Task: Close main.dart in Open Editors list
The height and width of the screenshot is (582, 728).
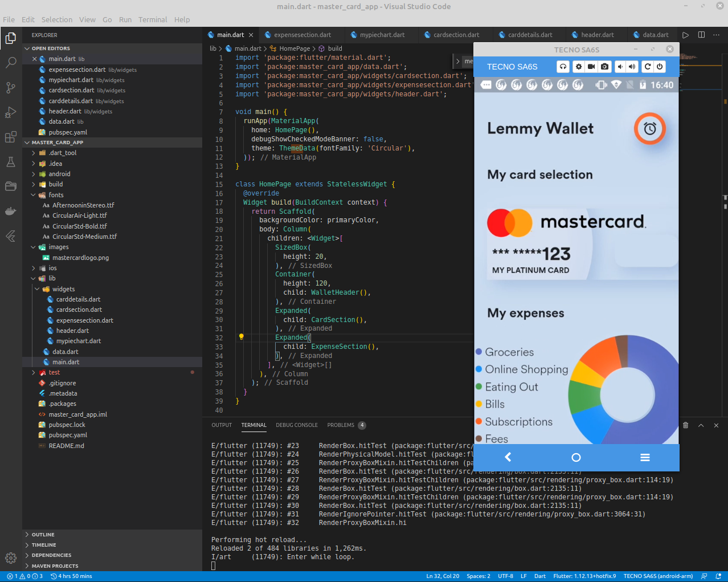Action: [x=35, y=59]
